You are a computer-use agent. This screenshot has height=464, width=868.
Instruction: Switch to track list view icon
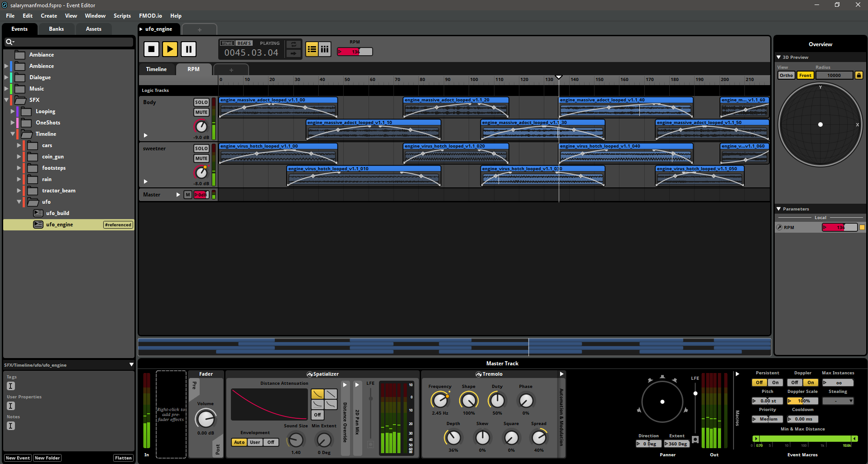pos(312,49)
